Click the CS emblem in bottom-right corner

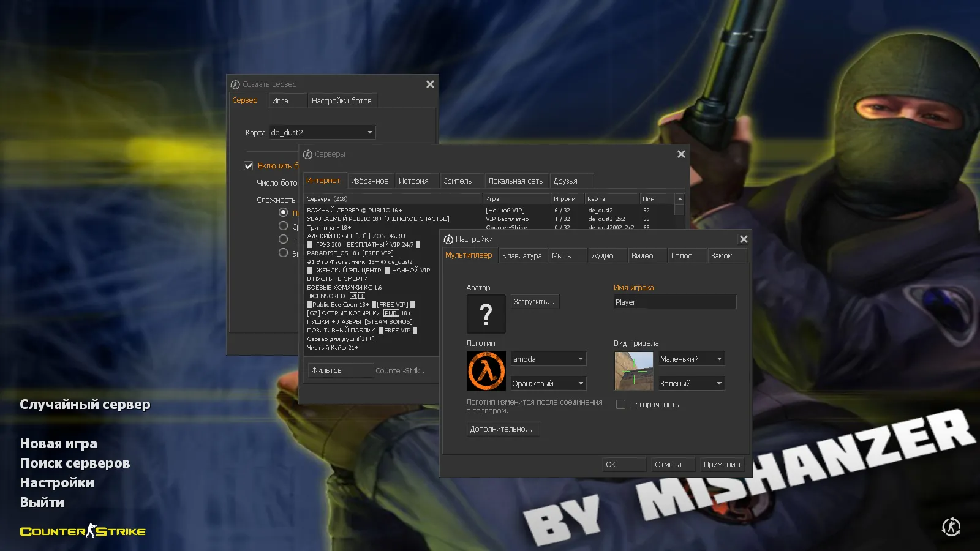click(x=951, y=527)
